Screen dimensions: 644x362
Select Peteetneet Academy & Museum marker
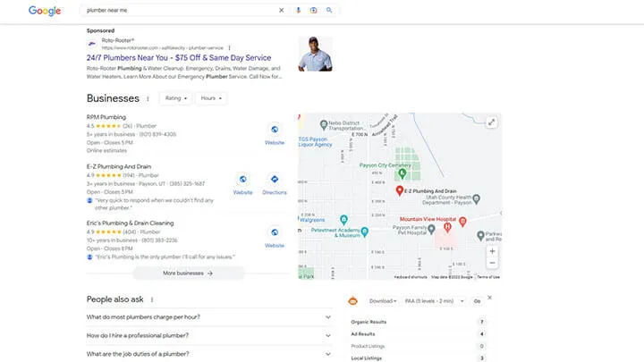coord(364,232)
